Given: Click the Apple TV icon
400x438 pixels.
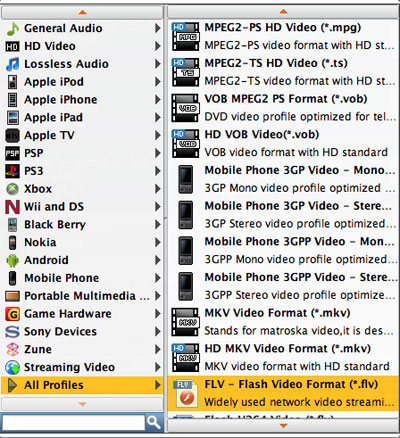Looking at the screenshot, I should coord(12,135).
